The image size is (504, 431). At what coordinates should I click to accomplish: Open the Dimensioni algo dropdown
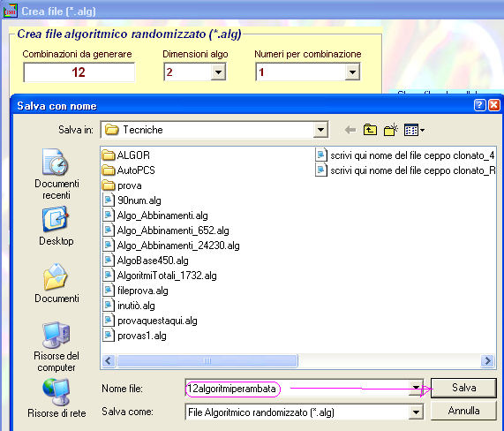pyautogui.click(x=218, y=72)
